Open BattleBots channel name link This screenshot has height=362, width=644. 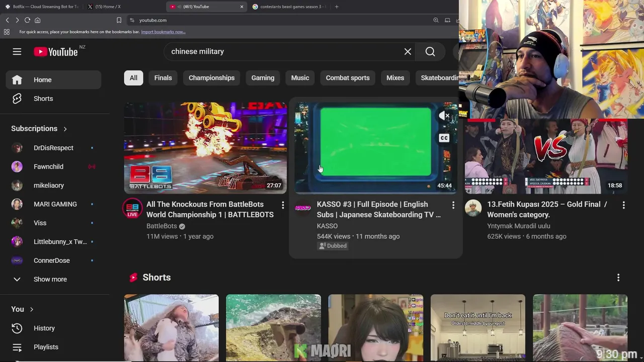[162, 226]
